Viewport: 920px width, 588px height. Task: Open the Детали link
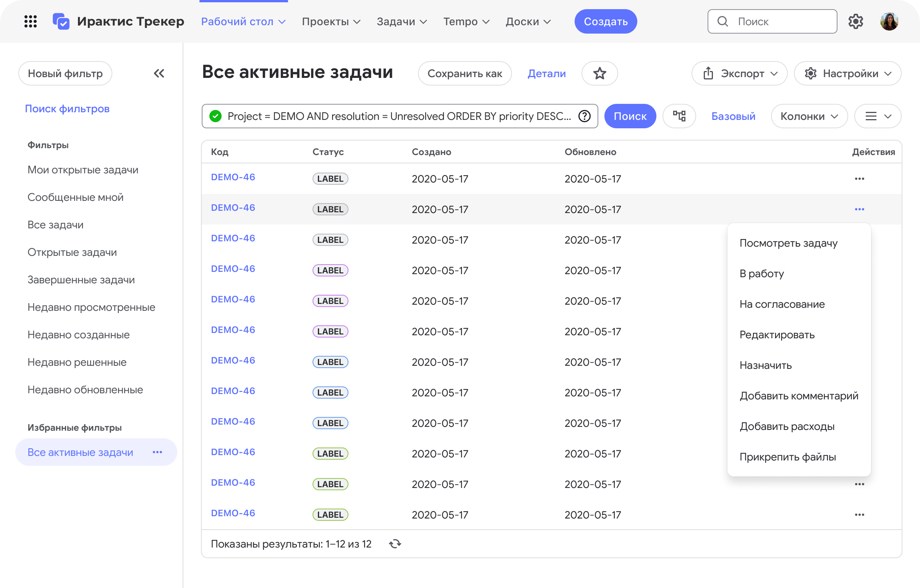[x=547, y=73]
